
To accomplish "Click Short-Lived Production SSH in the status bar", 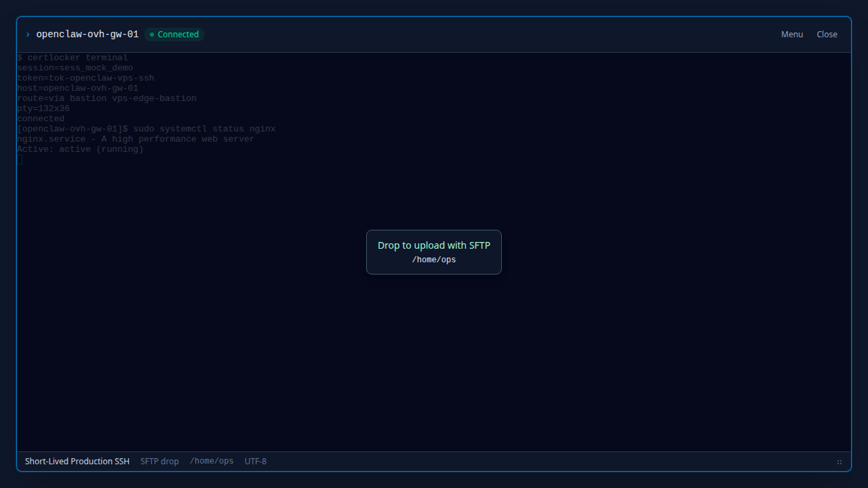I will (77, 462).
